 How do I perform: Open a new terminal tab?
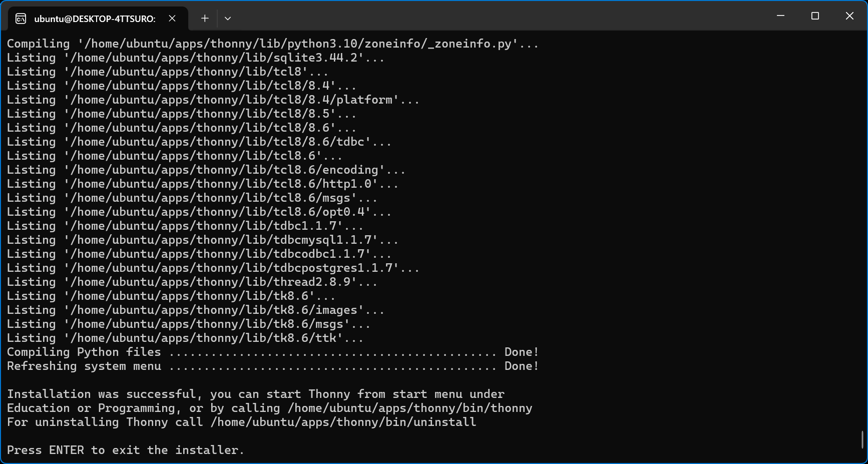[x=205, y=19]
